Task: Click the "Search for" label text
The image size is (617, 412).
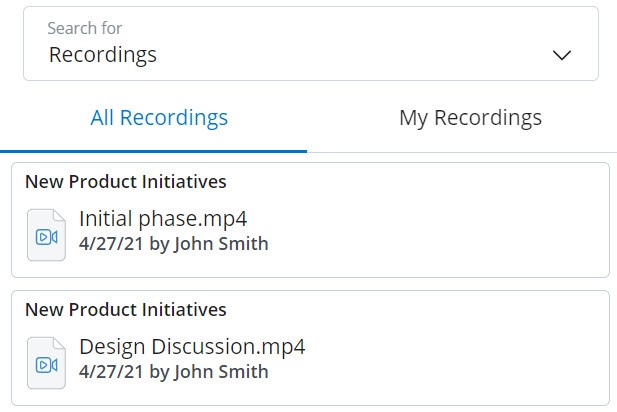Action: point(85,29)
